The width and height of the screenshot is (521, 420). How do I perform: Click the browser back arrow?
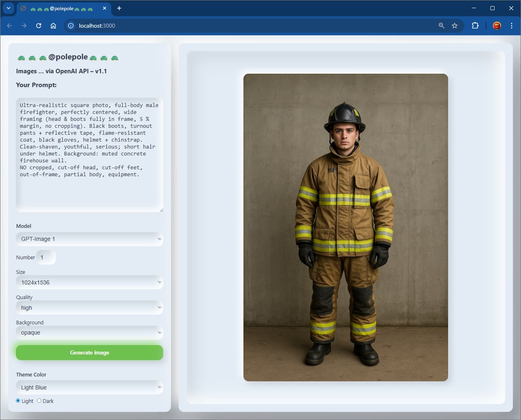point(9,26)
